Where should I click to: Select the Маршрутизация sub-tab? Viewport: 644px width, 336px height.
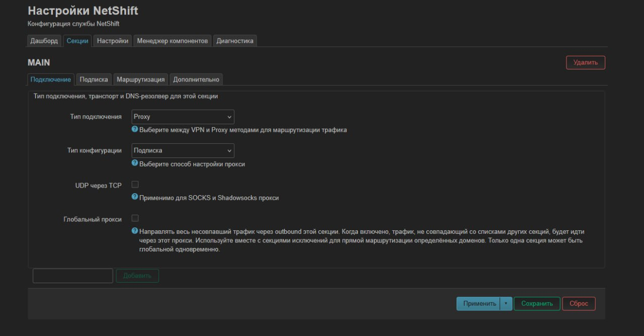[140, 79]
